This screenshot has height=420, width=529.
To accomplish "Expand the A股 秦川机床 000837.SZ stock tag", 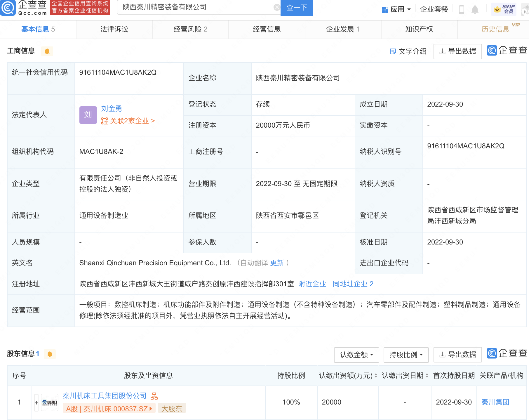I will pyautogui.click(x=109, y=409).
